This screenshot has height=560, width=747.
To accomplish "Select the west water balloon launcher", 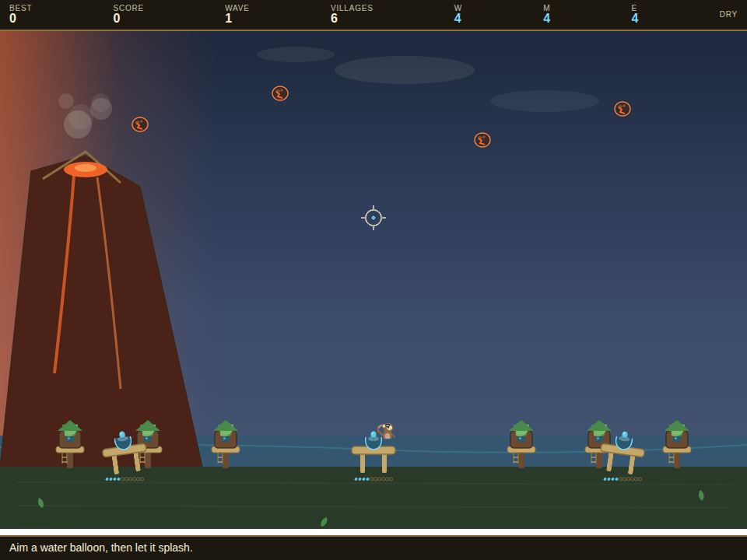I will [x=124, y=451].
